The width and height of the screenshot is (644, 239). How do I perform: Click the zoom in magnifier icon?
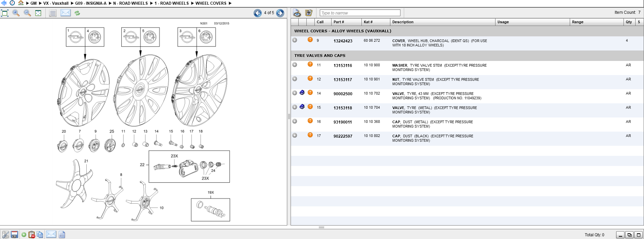tap(16, 13)
